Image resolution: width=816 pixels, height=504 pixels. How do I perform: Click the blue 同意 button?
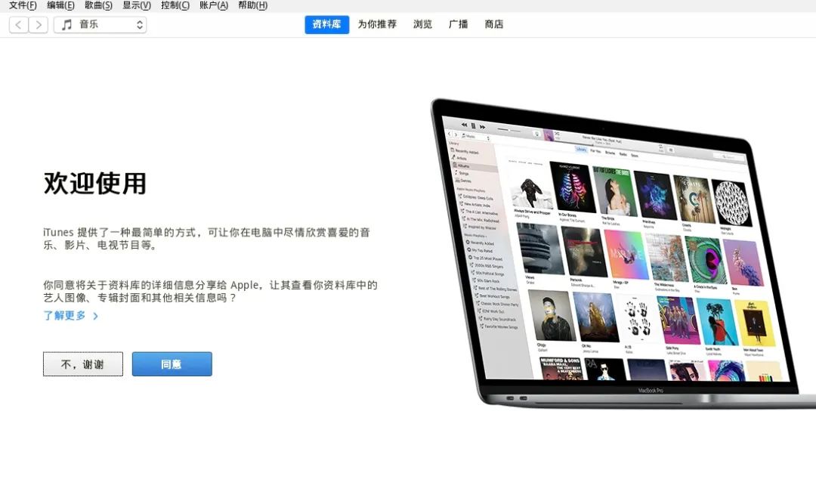click(x=172, y=364)
